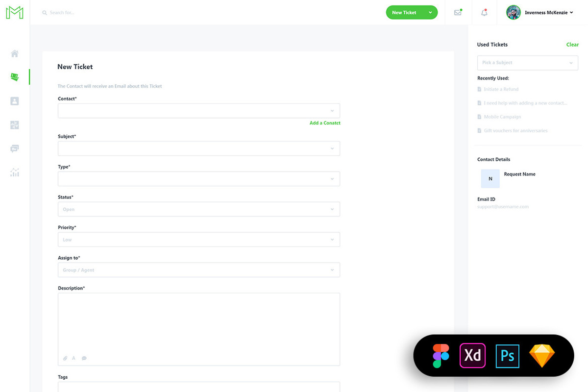Click inside the Tags input field

[198, 388]
